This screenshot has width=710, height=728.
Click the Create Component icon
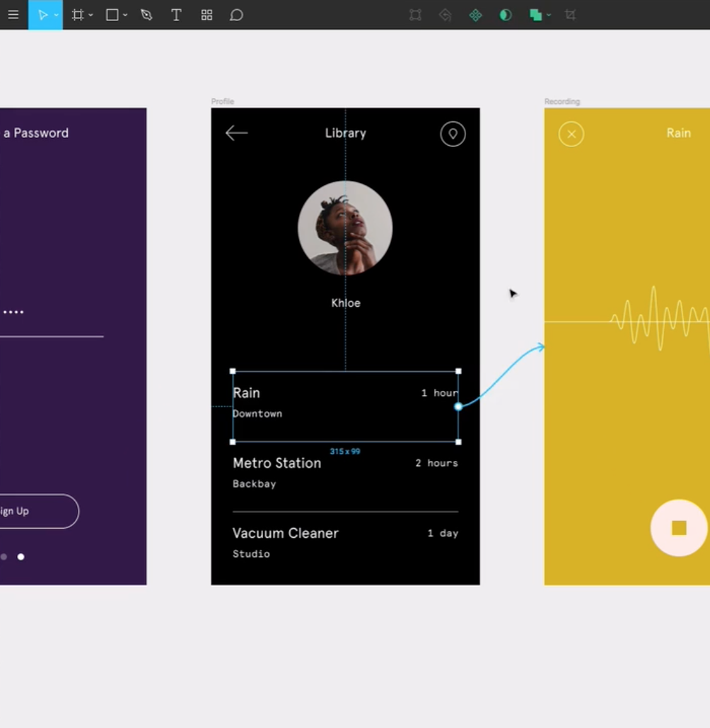[x=475, y=15]
